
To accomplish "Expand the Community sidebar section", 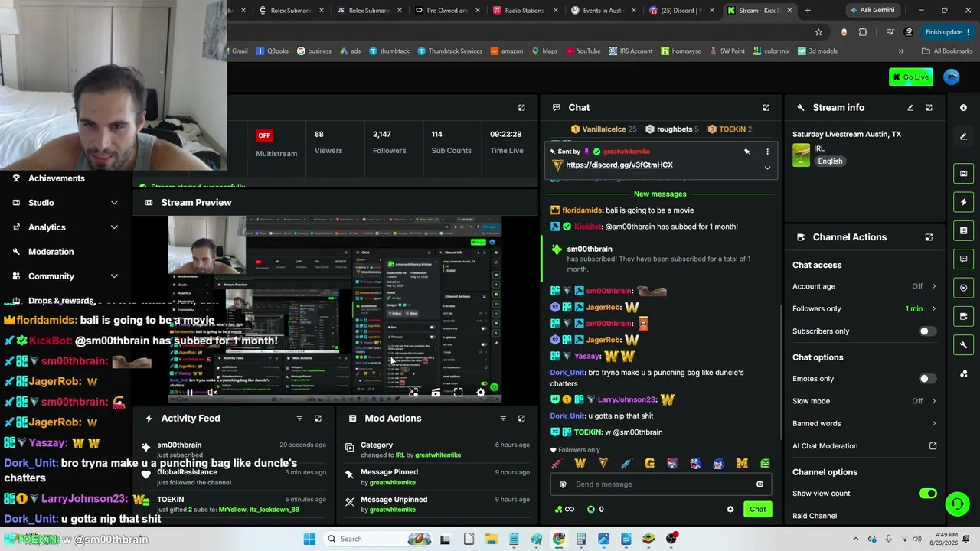I will [114, 276].
